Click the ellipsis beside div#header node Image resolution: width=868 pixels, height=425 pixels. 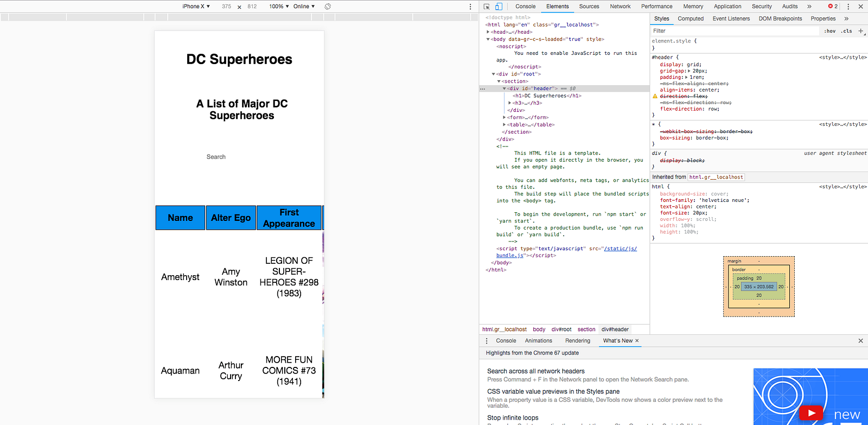(x=482, y=88)
